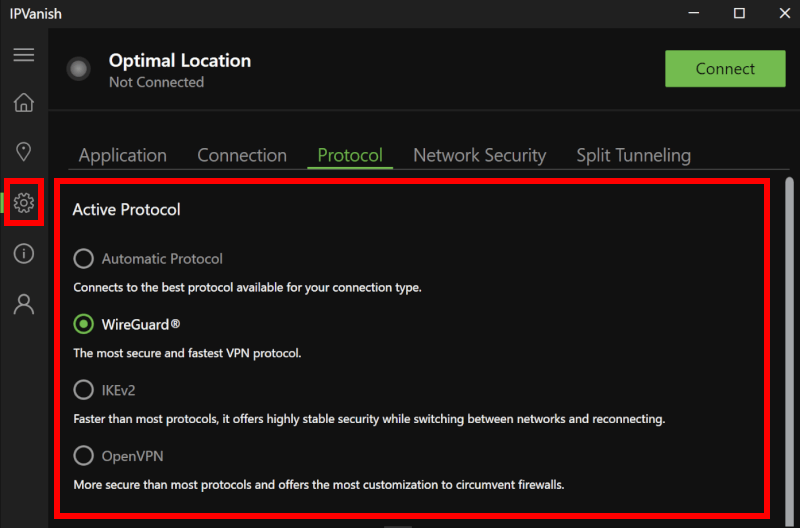
Task: Click the Active Protocol heading
Action: (126, 209)
